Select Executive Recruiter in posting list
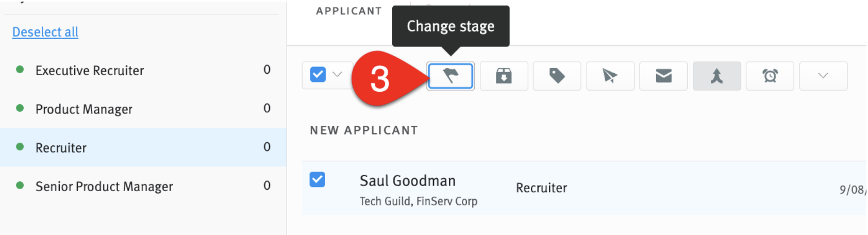Screen dimensions: 868x235 143,70
